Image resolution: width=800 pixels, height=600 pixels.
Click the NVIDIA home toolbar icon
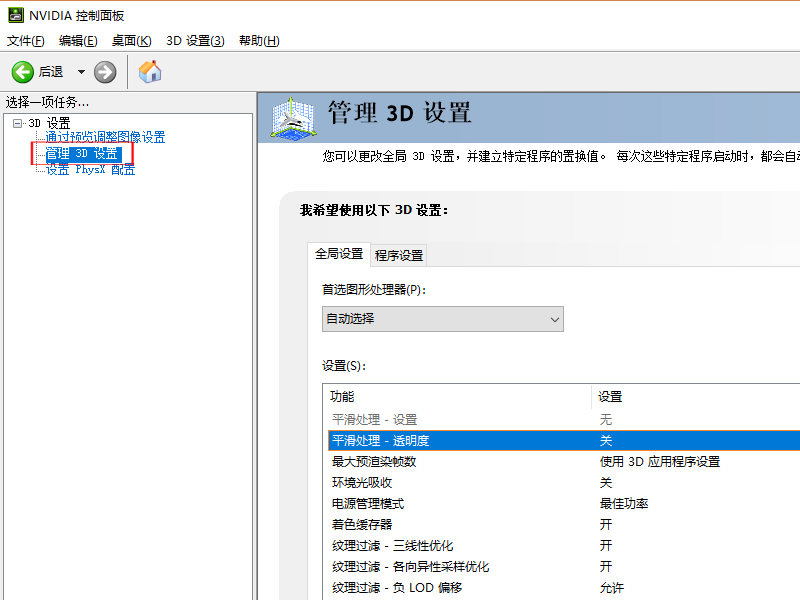151,71
